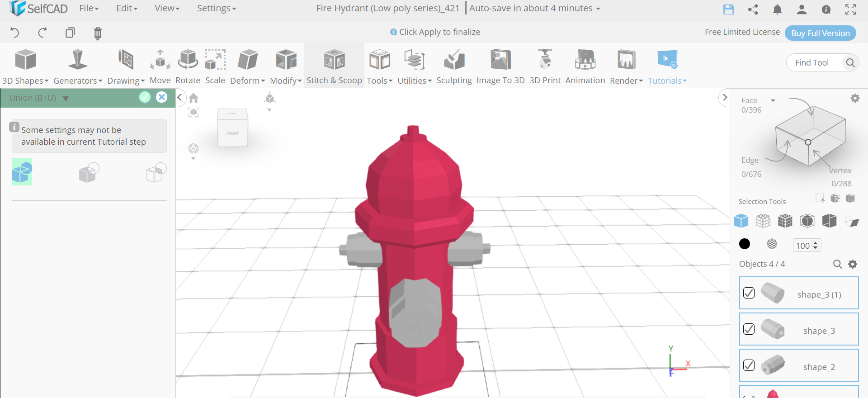Open the Stitch & Scoop tool
868x398 pixels.
[334, 66]
